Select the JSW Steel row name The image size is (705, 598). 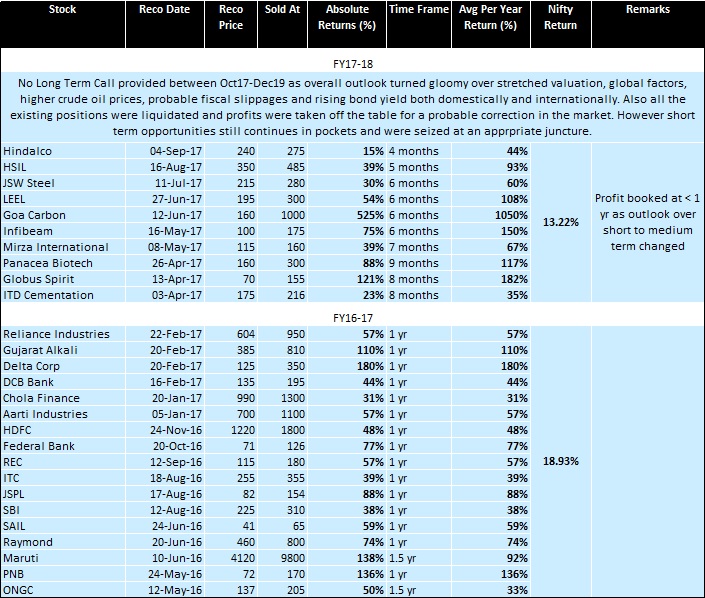(29, 183)
